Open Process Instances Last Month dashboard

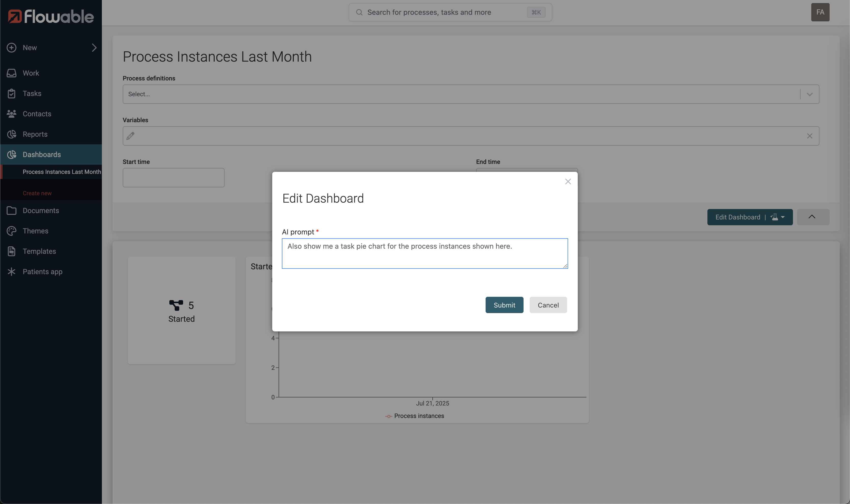point(61,172)
